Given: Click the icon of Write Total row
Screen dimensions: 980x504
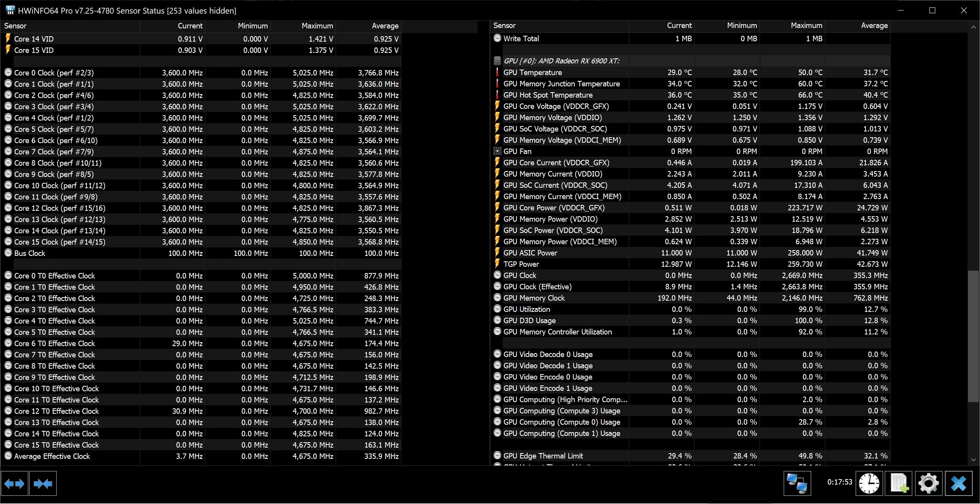Looking at the screenshot, I should pos(497,38).
